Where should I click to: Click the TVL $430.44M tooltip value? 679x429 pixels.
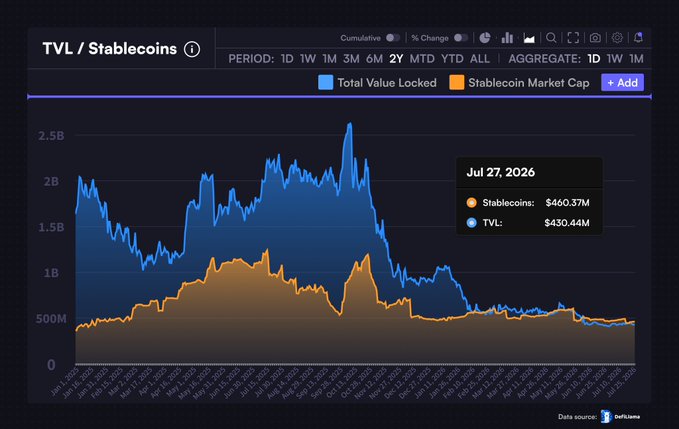coord(567,223)
